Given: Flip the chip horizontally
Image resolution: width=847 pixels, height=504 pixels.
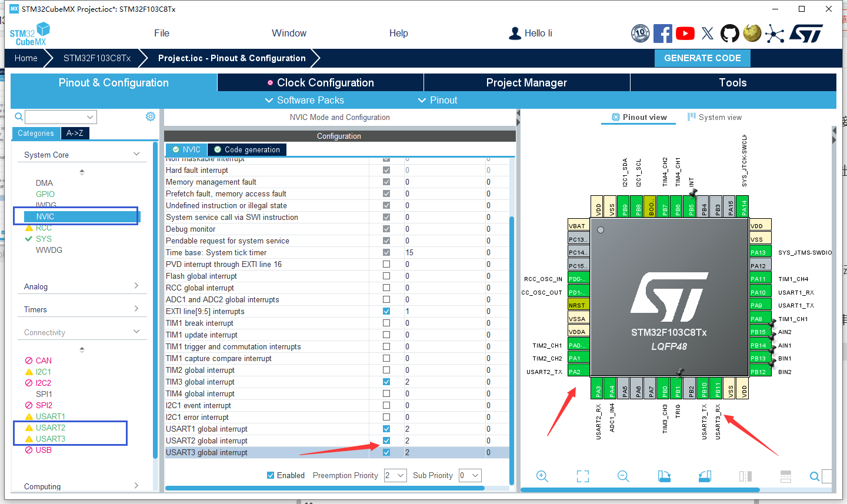Looking at the screenshot, I should 745,476.
